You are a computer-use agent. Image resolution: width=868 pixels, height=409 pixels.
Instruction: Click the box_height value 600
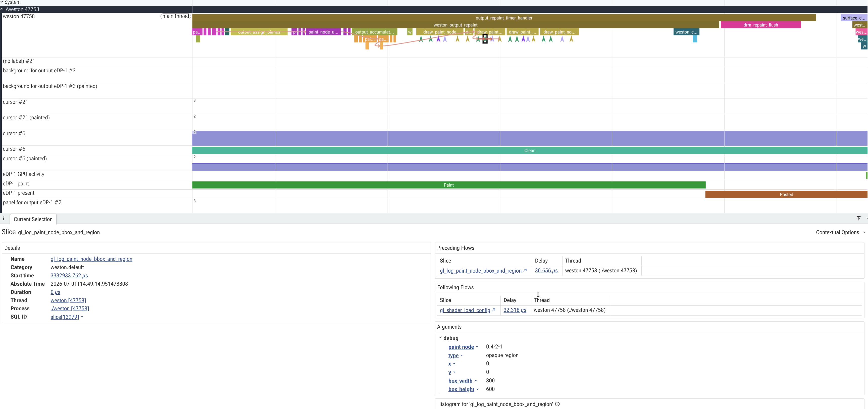click(x=490, y=389)
